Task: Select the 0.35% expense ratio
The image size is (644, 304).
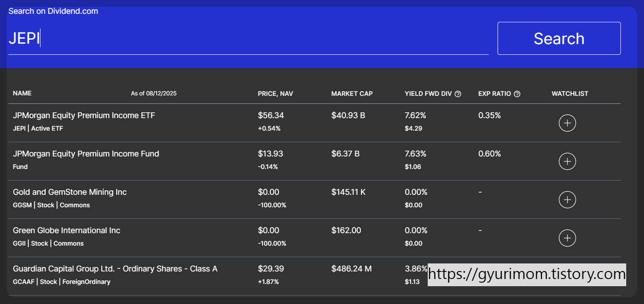Action: coord(490,115)
